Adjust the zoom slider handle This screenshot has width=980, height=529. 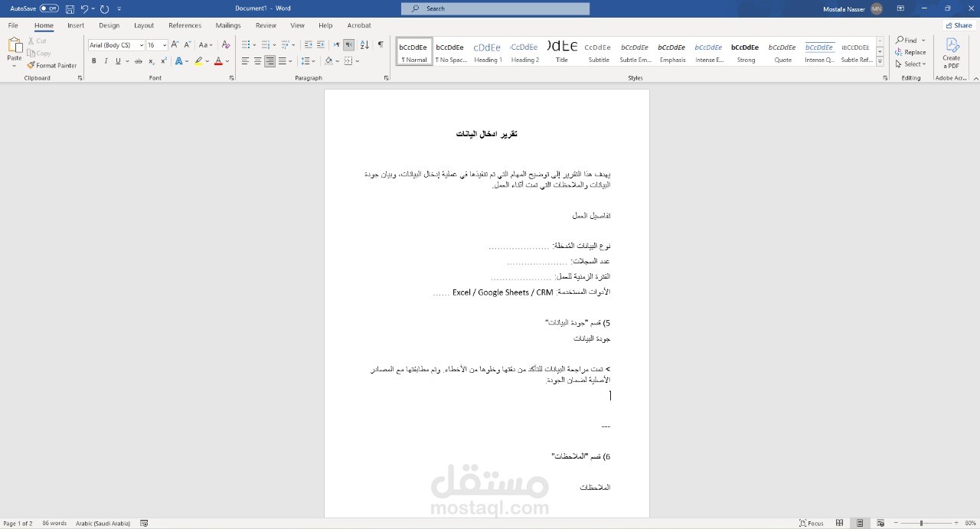point(921,523)
